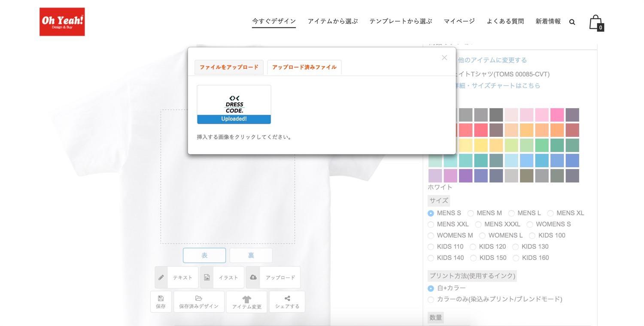The image size is (644, 326).
Task: Open 保存済みデザイン folder icon
Action: tap(199, 302)
